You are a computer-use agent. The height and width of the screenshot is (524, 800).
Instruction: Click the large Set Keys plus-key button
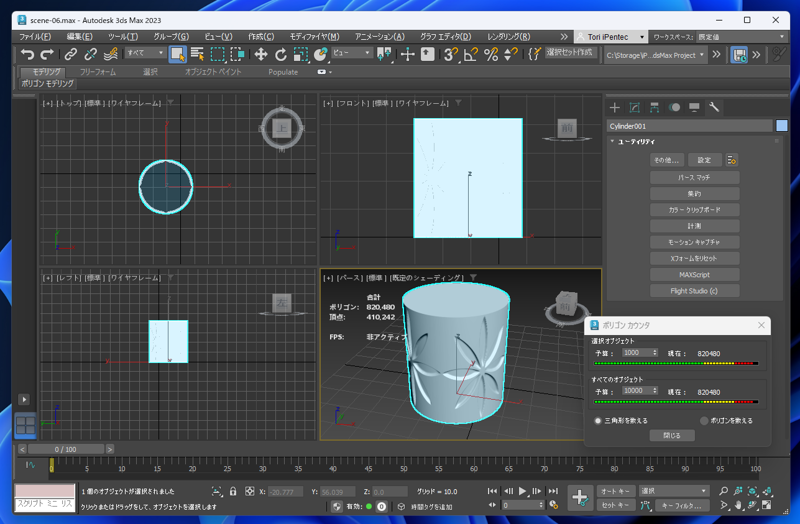tap(580, 497)
